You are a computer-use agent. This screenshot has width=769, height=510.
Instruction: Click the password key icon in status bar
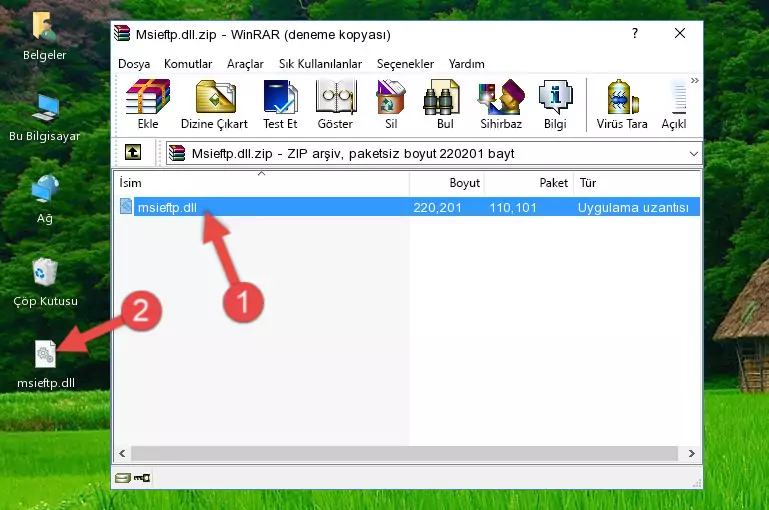(142, 478)
